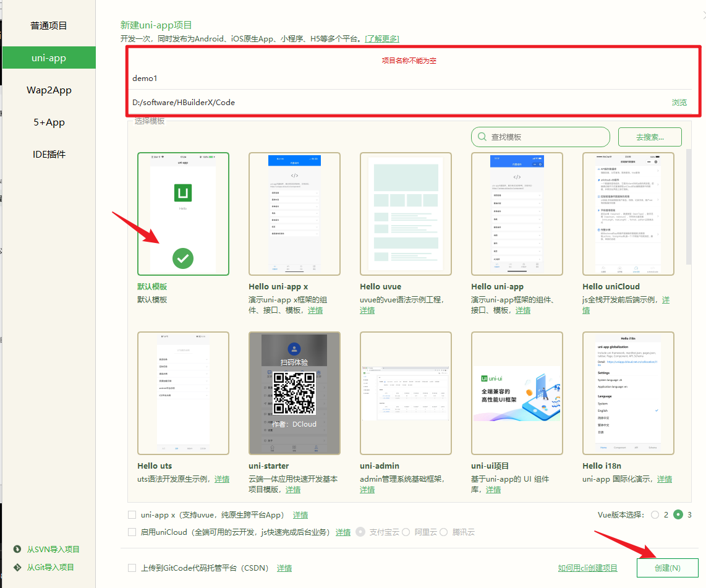706x588 pixels.
Task: Select the Hello uni-app template thumbnail
Action: tap(517, 214)
